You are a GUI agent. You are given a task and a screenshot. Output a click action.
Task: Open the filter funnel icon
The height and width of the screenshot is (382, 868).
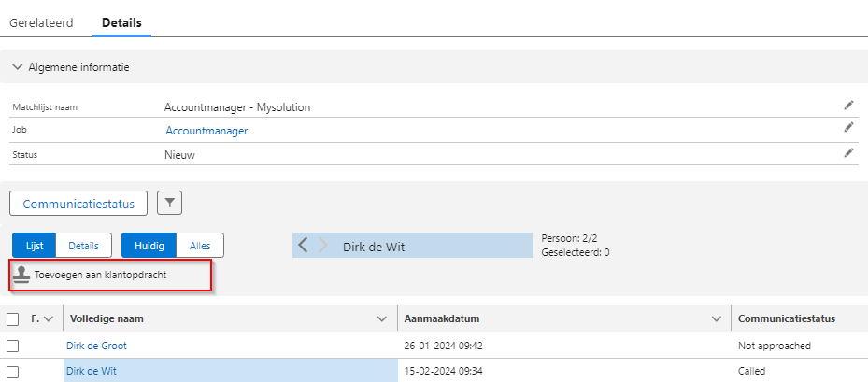170,203
